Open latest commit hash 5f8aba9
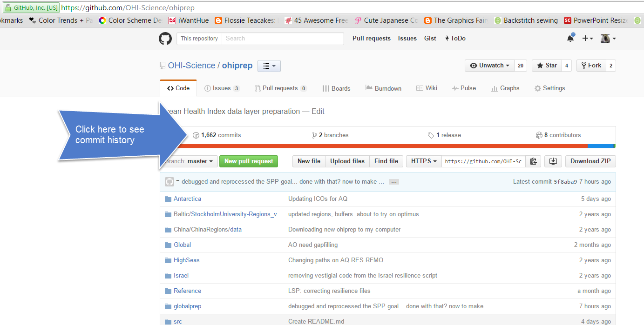Image resolution: width=644 pixels, height=325 pixels. pyautogui.click(x=565, y=182)
